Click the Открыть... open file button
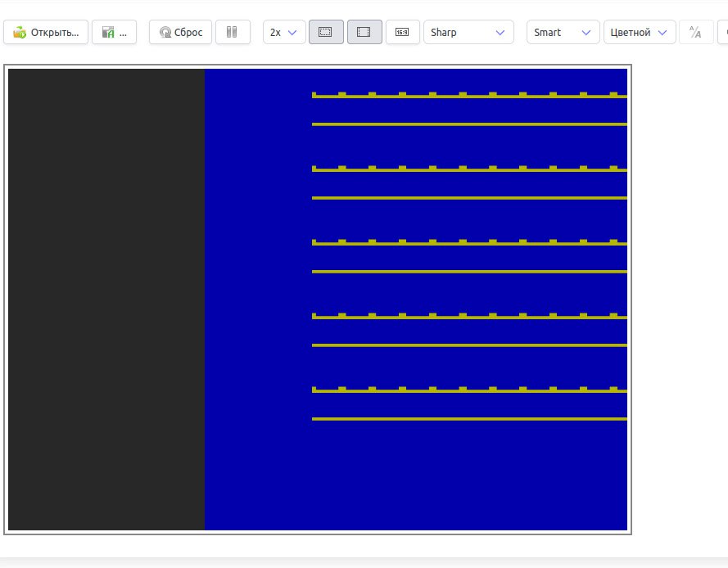Viewport: 728px width, 568px height. pos(46,33)
